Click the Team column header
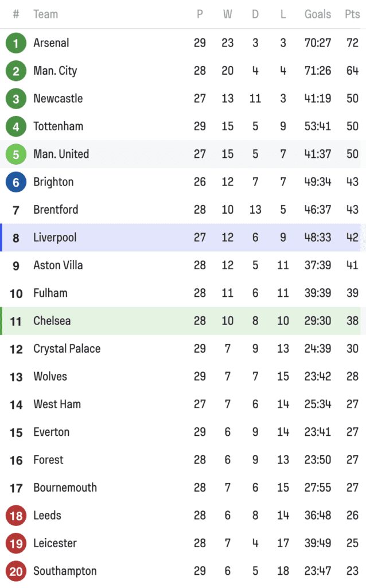 (46, 14)
